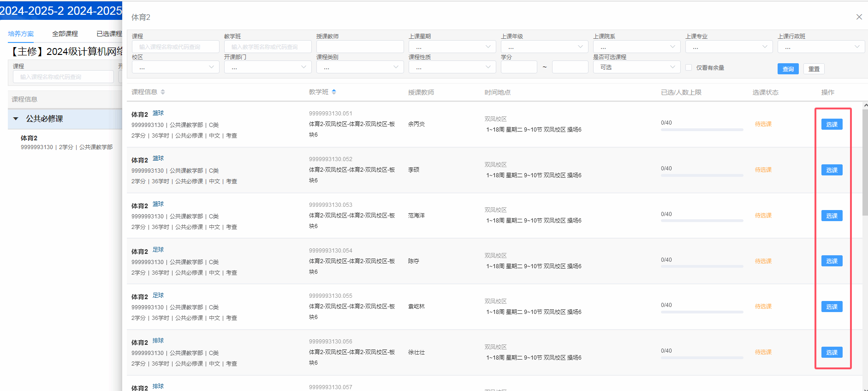Expand the 上课年级 dropdown
The image size is (868, 391).
click(544, 47)
